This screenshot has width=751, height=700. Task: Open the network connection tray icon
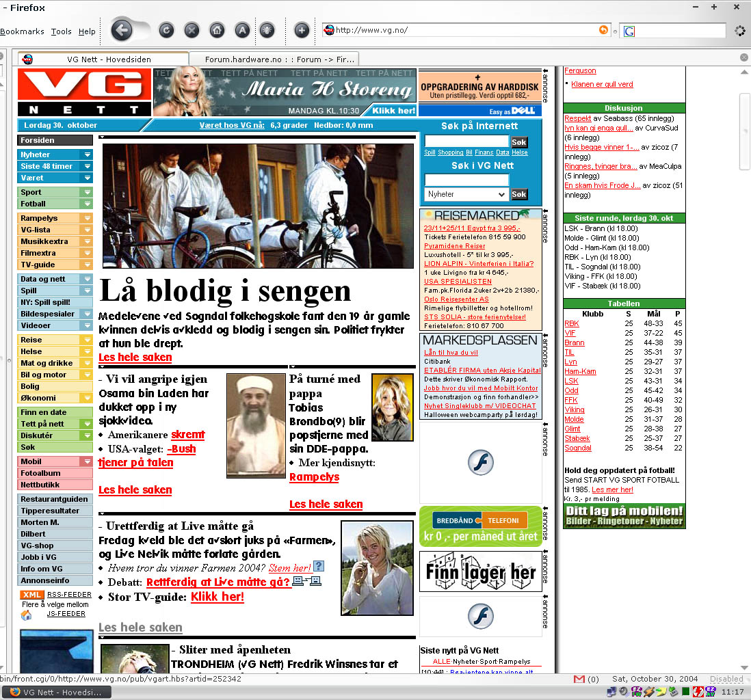pyautogui.click(x=611, y=691)
